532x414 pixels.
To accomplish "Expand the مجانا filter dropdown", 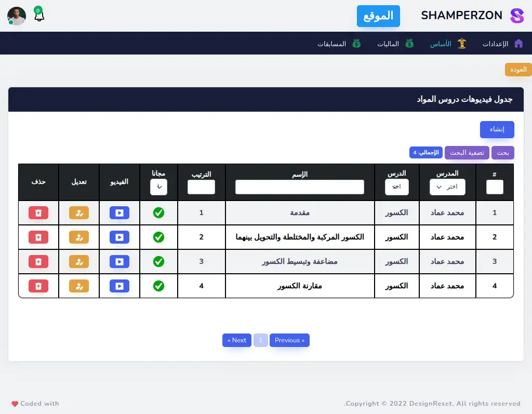I will (158, 187).
